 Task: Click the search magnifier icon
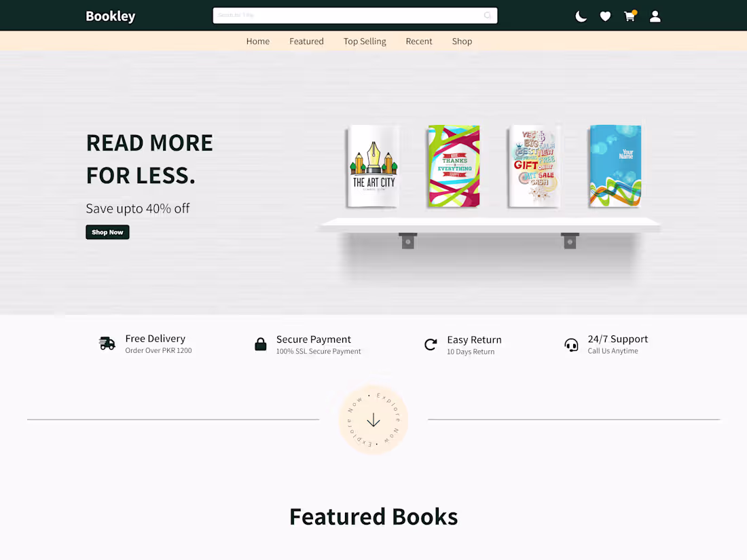[488, 16]
